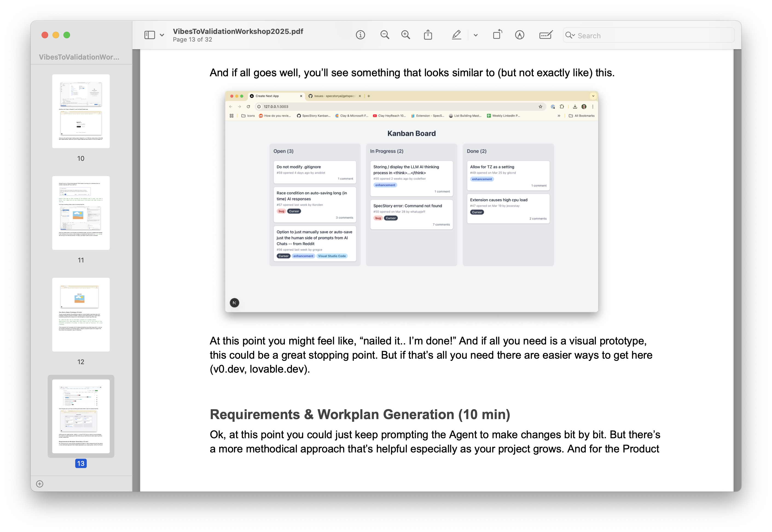Open the search options magnifier dropdown
This screenshot has width=772, height=532.
point(570,35)
